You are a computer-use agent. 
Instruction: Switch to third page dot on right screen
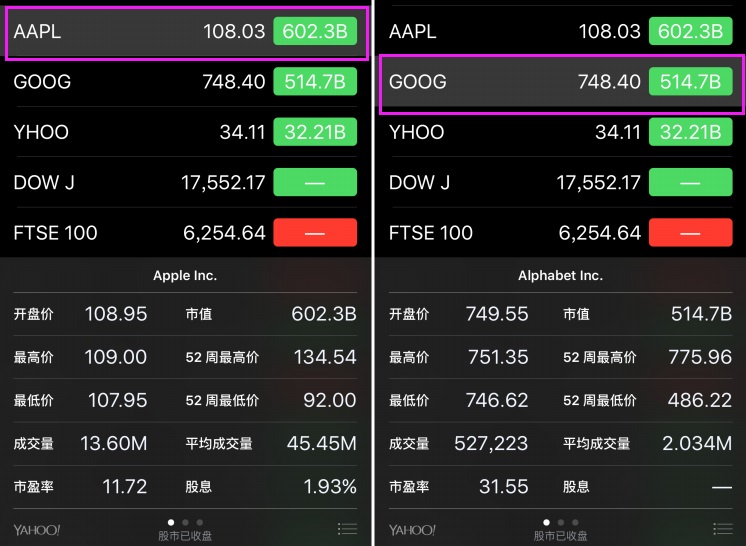coord(575,522)
